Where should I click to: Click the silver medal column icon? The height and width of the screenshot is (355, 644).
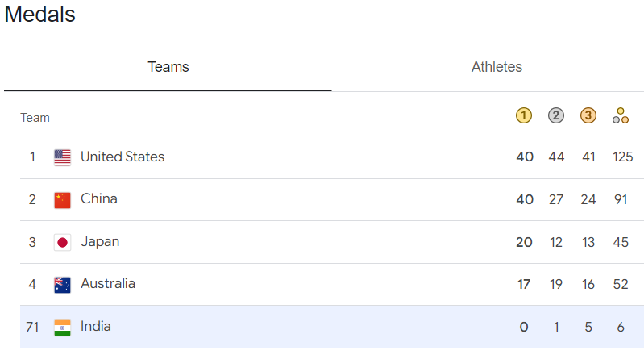pyautogui.click(x=556, y=115)
